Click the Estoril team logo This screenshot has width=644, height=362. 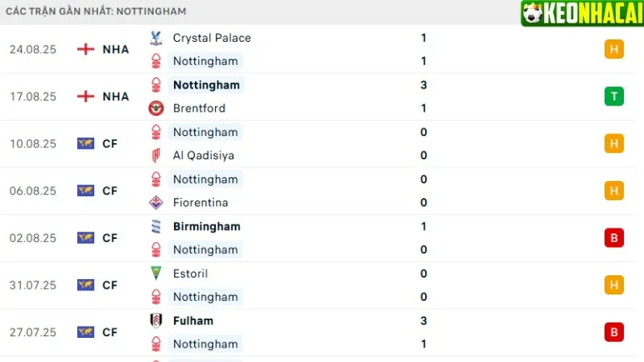155,274
